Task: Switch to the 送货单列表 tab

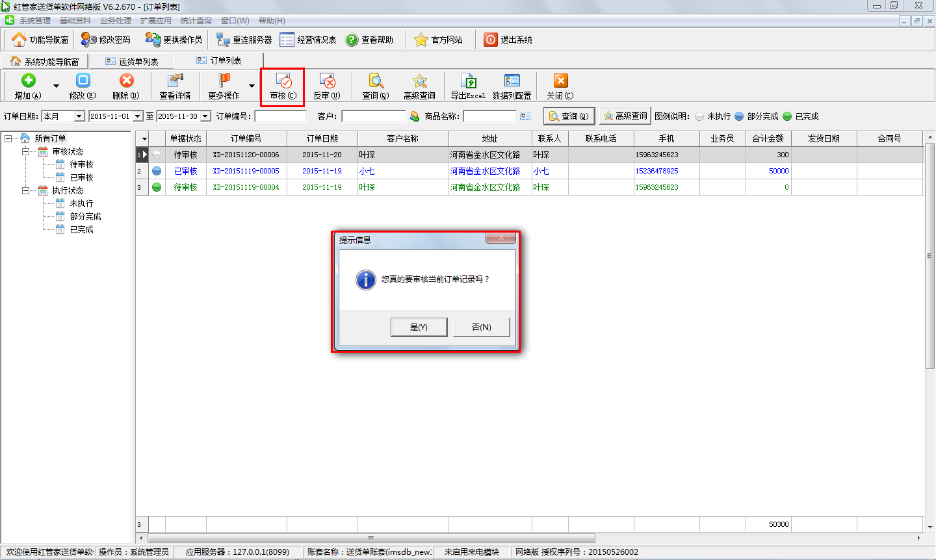Action: pos(132,61)
